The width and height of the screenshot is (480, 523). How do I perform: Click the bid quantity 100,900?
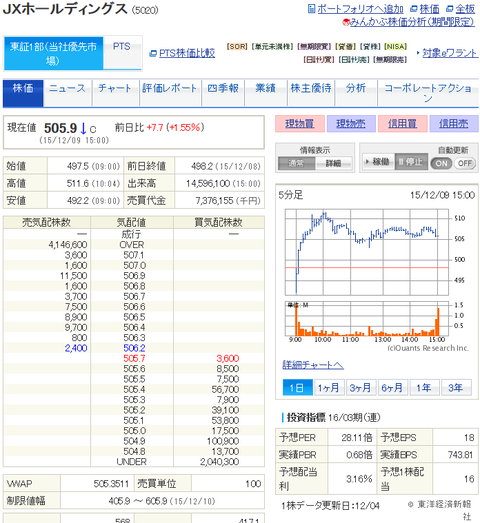point(223,441)
